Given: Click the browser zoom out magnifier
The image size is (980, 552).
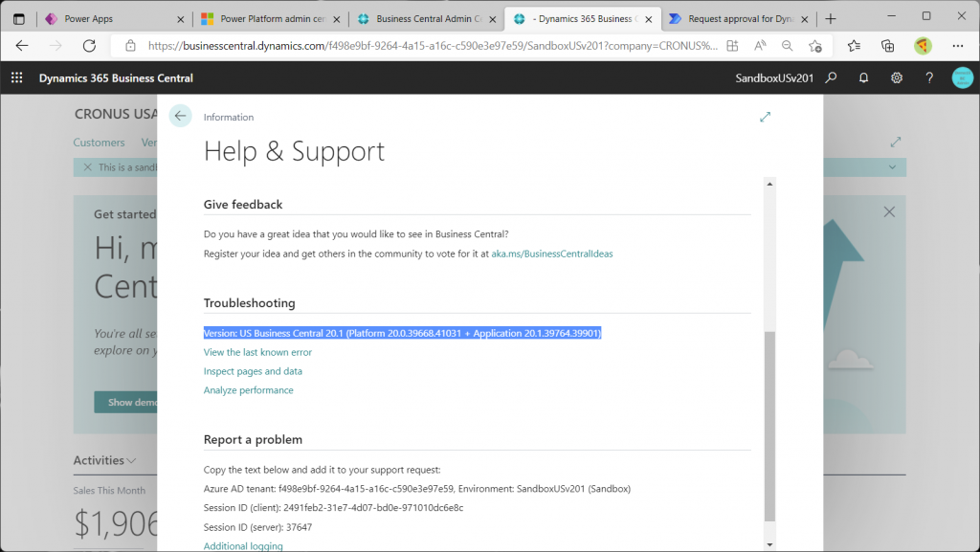Looking at the screenshot, I should tap(788, 46).
